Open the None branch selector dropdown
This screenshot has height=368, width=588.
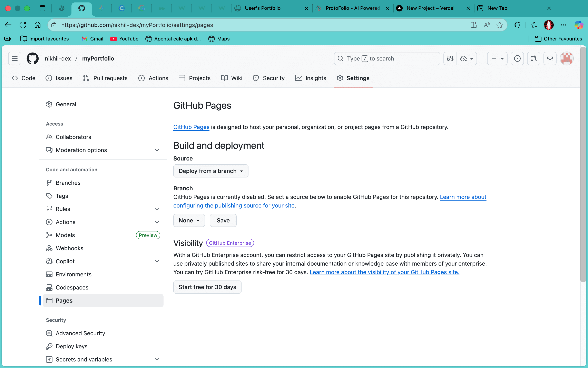click(189, 220)
